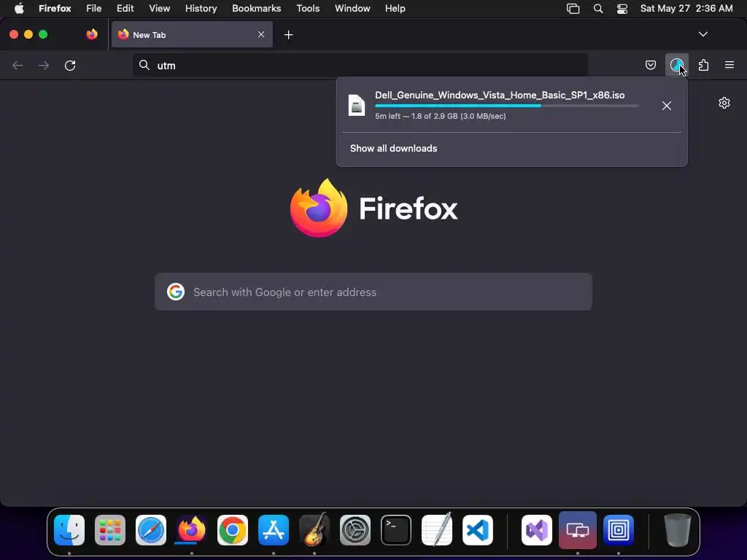747x560 pixels.
Task: Cancel the Vista ISO download
Action: 667,106
